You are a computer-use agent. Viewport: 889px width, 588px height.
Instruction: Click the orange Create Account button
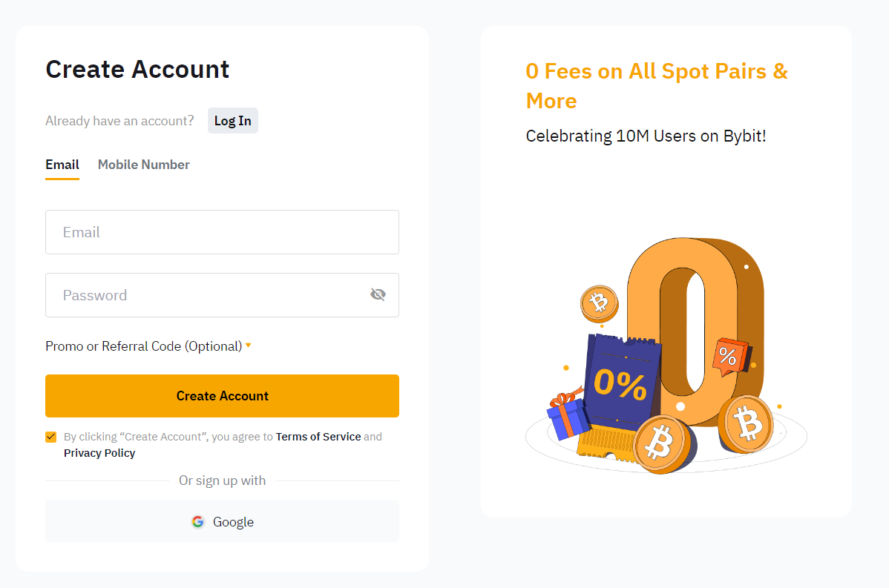tap(223, 396)
